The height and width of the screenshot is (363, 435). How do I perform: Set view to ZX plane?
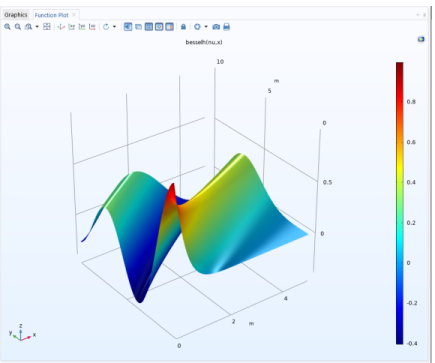pos(92,27)
